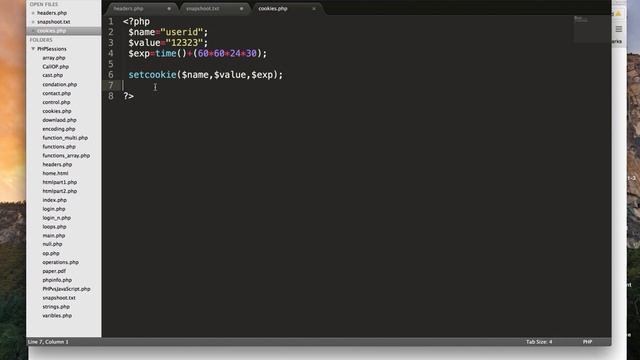The height and width of the screenshot is (360, 640).
Task: Open the PHP syntax selector in status bar
Action: click(587, 342)
